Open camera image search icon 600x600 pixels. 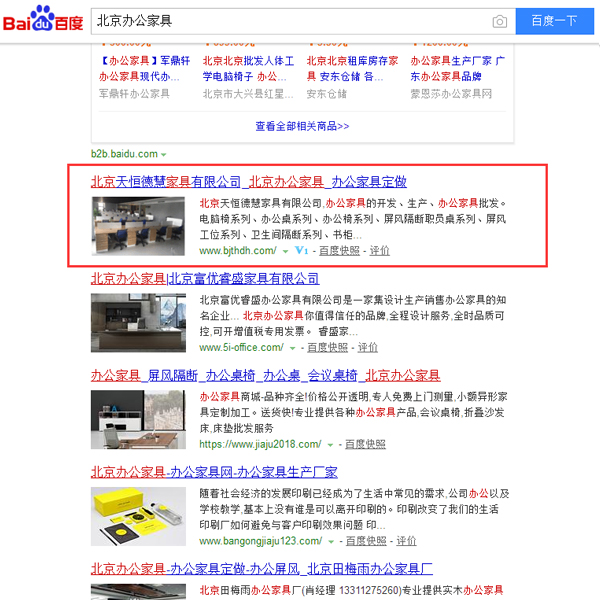499,21
